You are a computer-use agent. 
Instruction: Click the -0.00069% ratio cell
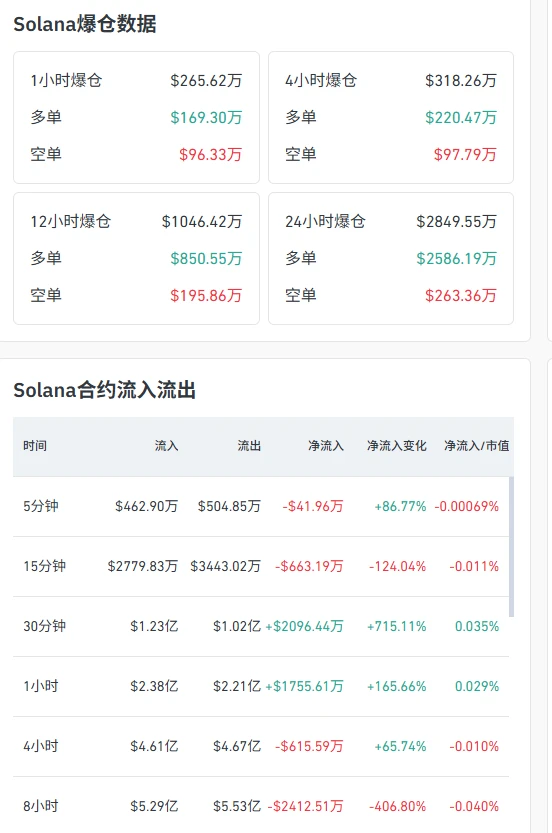[x=466, y=506]
